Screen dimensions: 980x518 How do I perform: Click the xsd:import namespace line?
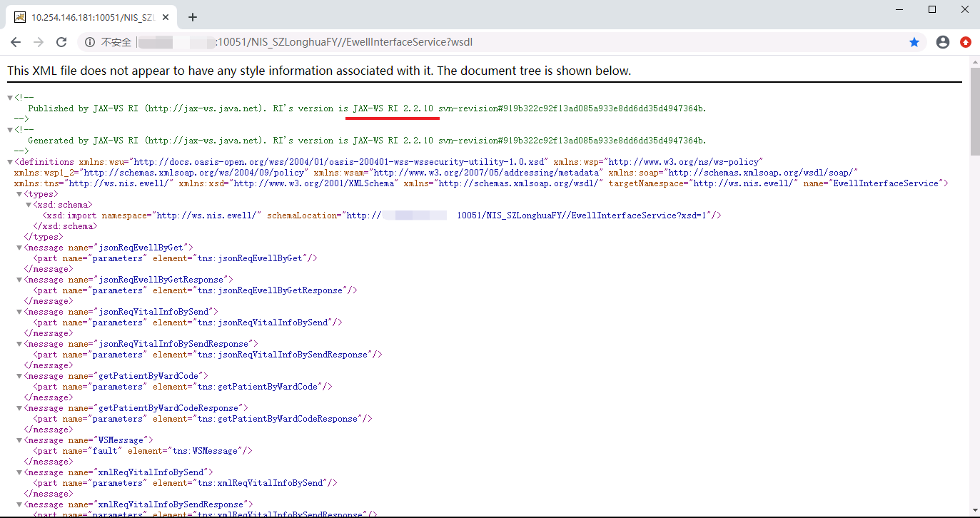pos(382,215)
